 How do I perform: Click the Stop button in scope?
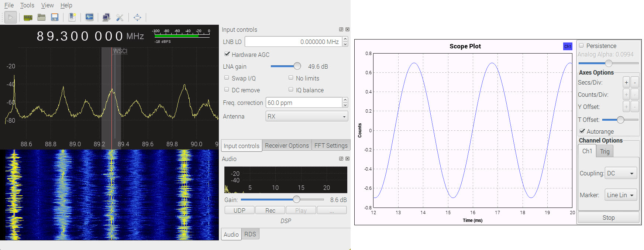pyautogui.click(x=608, y=218)
